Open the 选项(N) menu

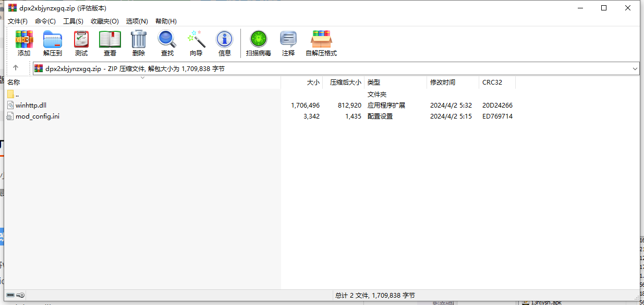pos(137,21)
